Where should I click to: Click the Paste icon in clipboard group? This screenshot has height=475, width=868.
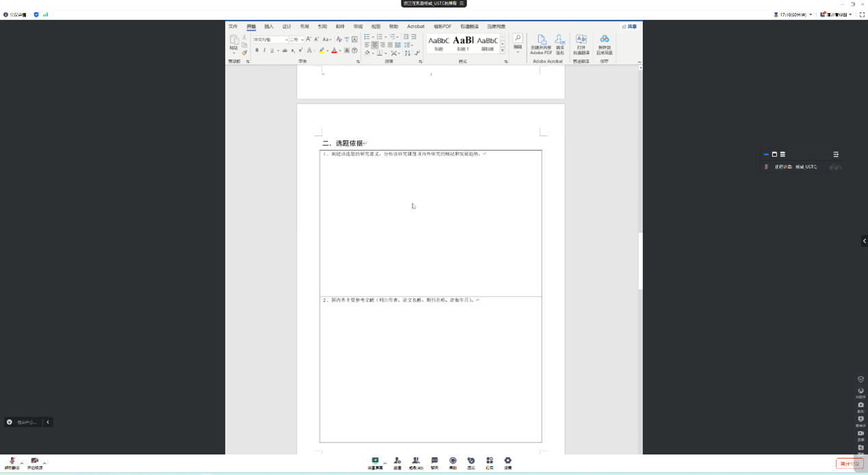point(234,43)
